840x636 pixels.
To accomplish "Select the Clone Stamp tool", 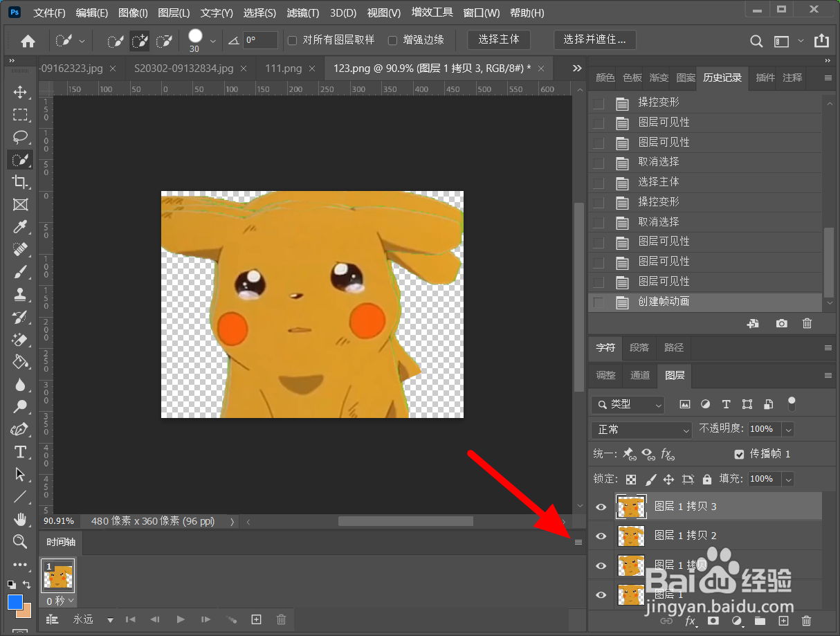I will point(20,294).
